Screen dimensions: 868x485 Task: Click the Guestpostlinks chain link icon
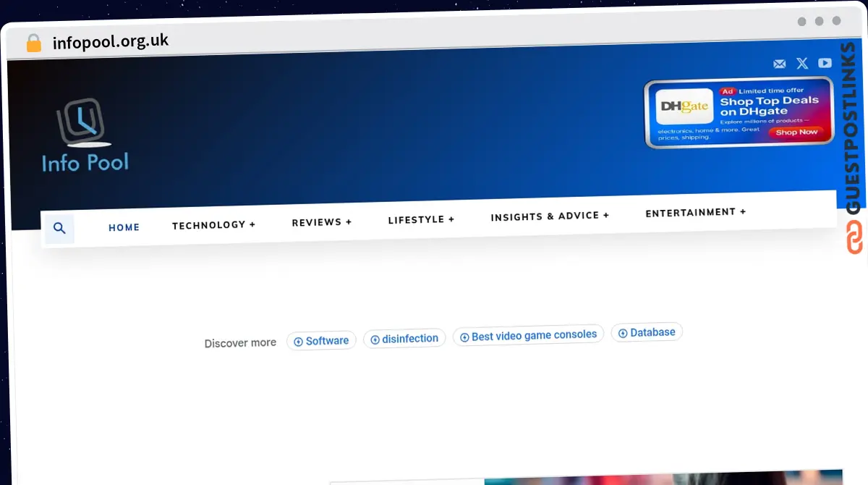pyautogui.click(x=854, y=238)
